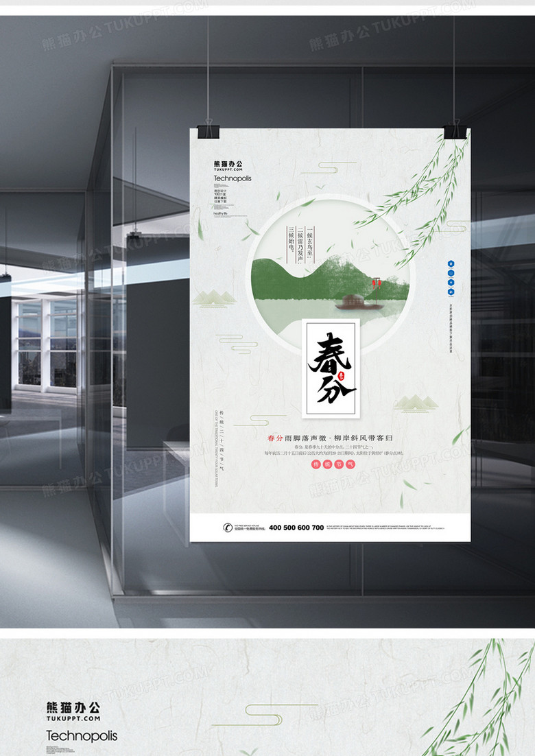This screenshot has height=756, width=535.
Task: Click the Technopolis text in the bottom strip
Action: 82,736
